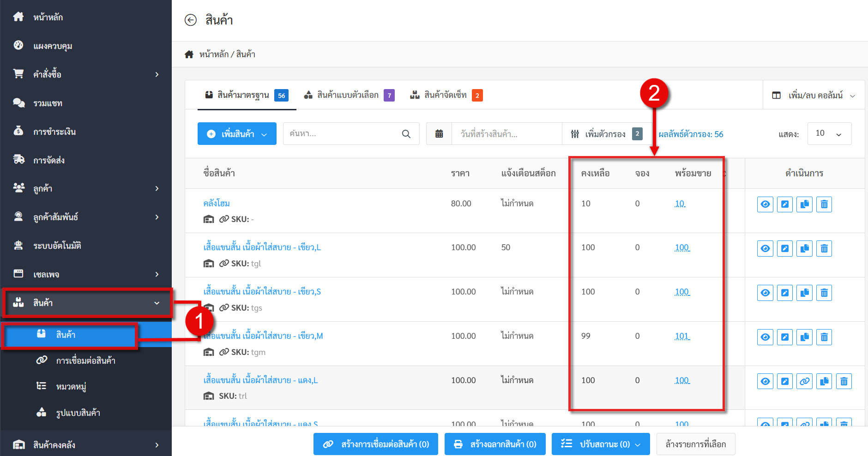
Task: Click the search magnifier icon
Action: [406, 134]
